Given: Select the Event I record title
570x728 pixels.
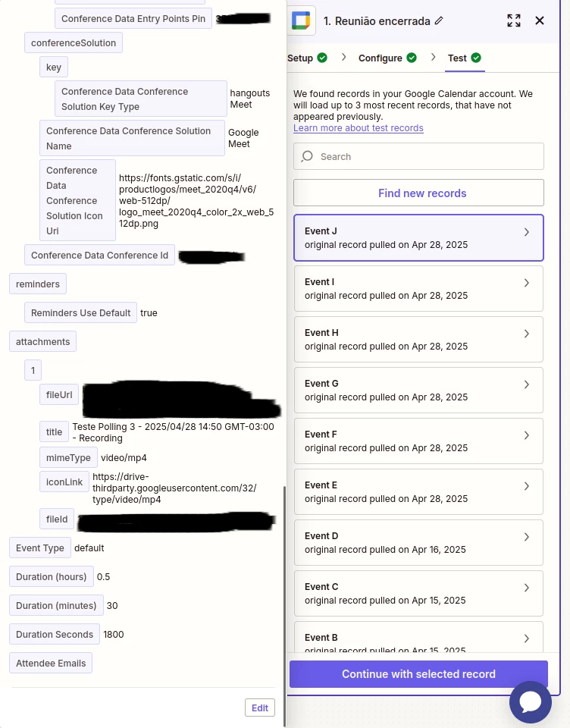Looking at the screenshot, I should click(x=319, y=282).
